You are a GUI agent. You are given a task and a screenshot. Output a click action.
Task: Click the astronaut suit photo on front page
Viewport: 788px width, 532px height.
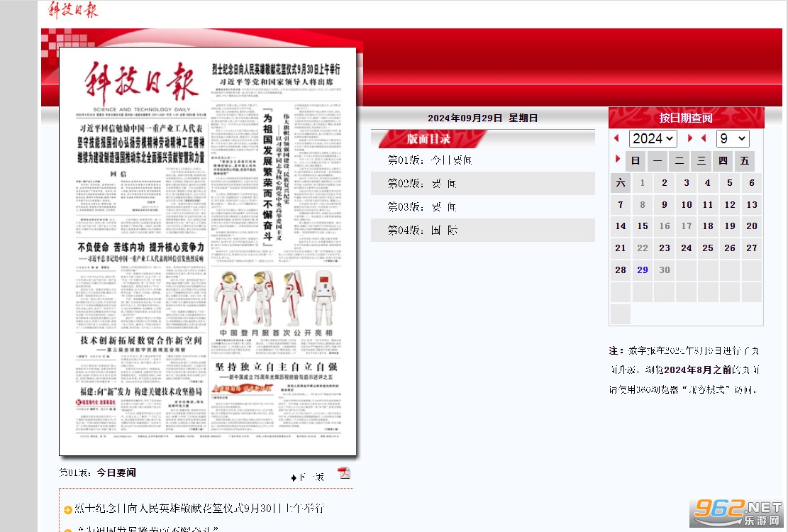pyautogui.click(x=275, y=299)
